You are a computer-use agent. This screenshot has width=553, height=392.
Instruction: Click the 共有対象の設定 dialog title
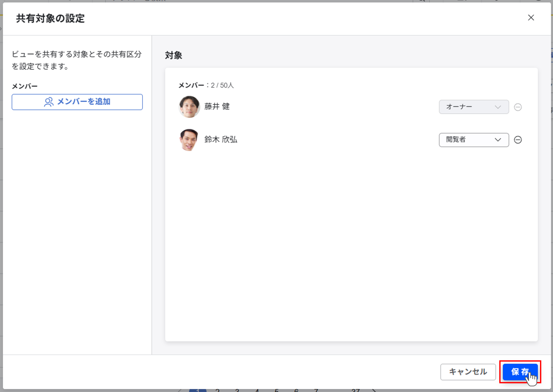50,18
